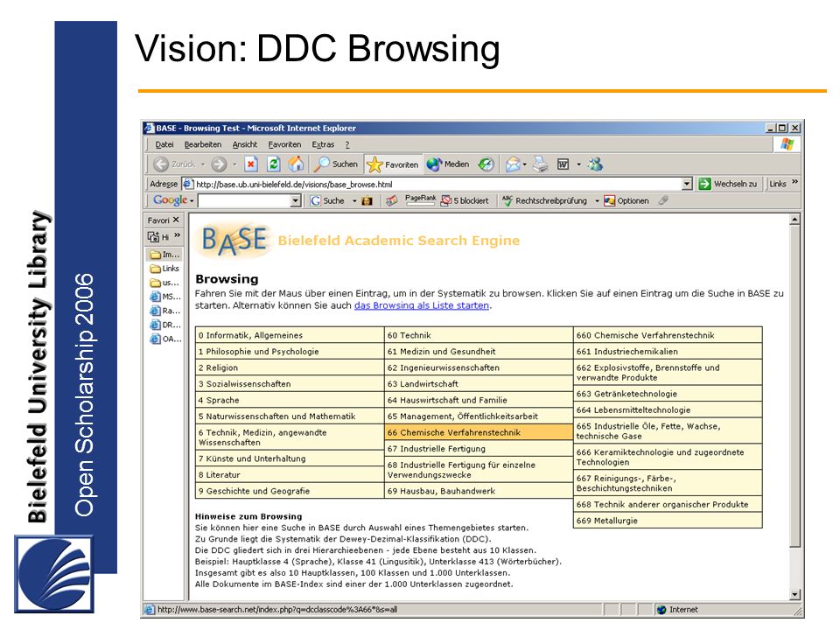Open Favoriten star toolbar button

coord(393,164)
